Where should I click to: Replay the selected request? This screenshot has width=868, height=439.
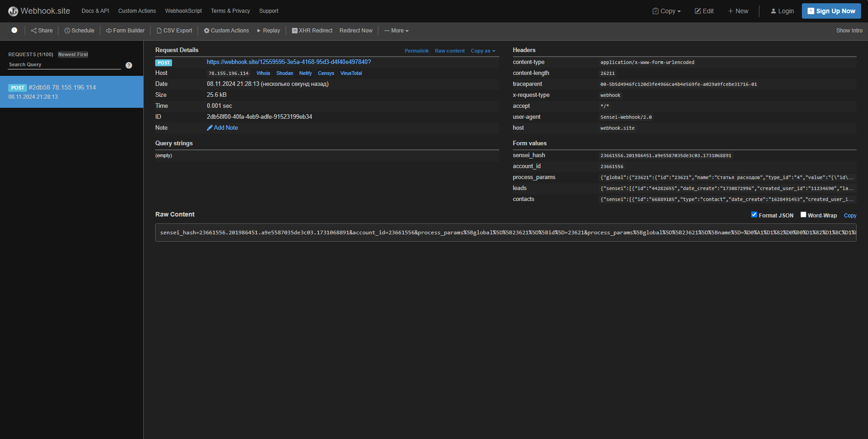[x=268, y=31]
